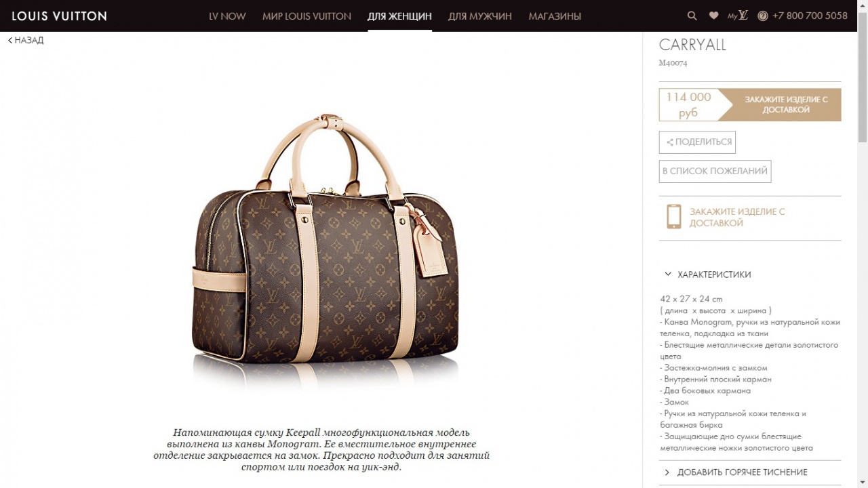The height and width of the screenshot is (488, 868).
Task: Open the search magnifier icon
Action: [692, 16]
